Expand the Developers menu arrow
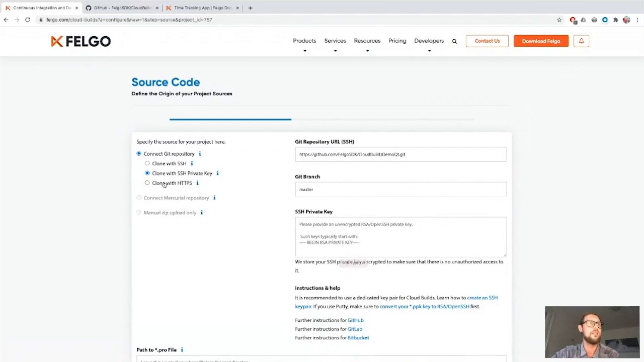This screenshot has width=644, height=362. point(429,51)
